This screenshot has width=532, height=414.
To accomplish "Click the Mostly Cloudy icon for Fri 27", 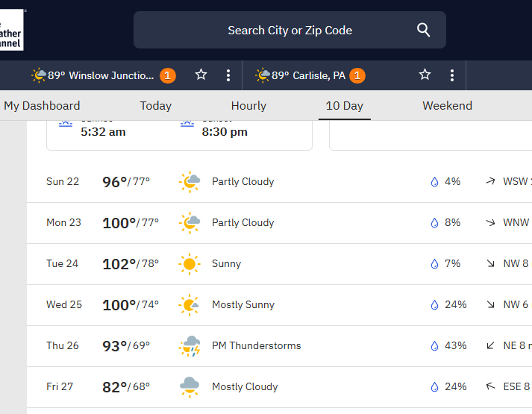I will point(190,387).
